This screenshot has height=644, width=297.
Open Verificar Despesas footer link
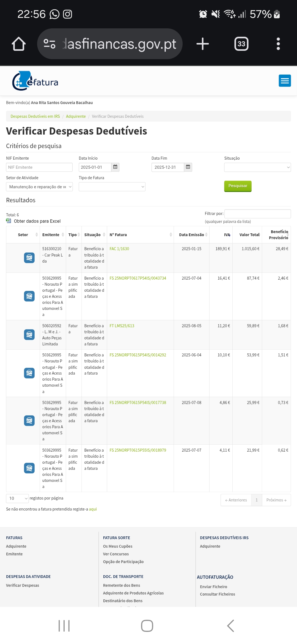(23, 585)
